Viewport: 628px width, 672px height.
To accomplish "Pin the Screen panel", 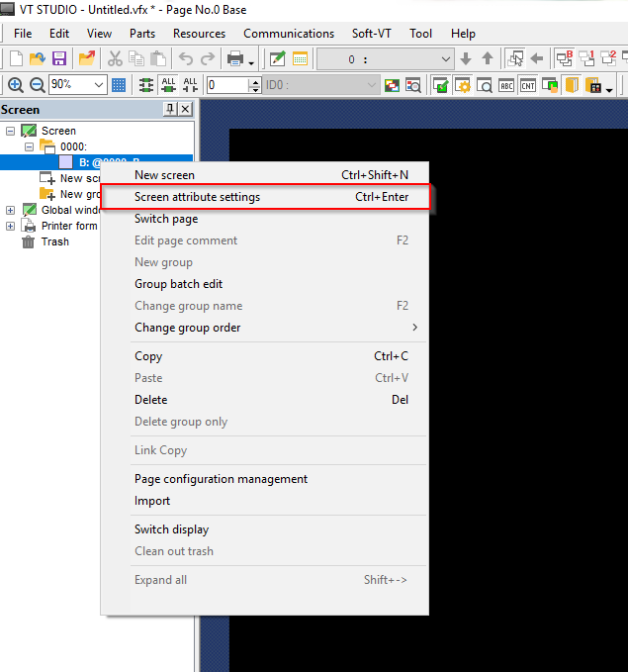I will 170,109.
